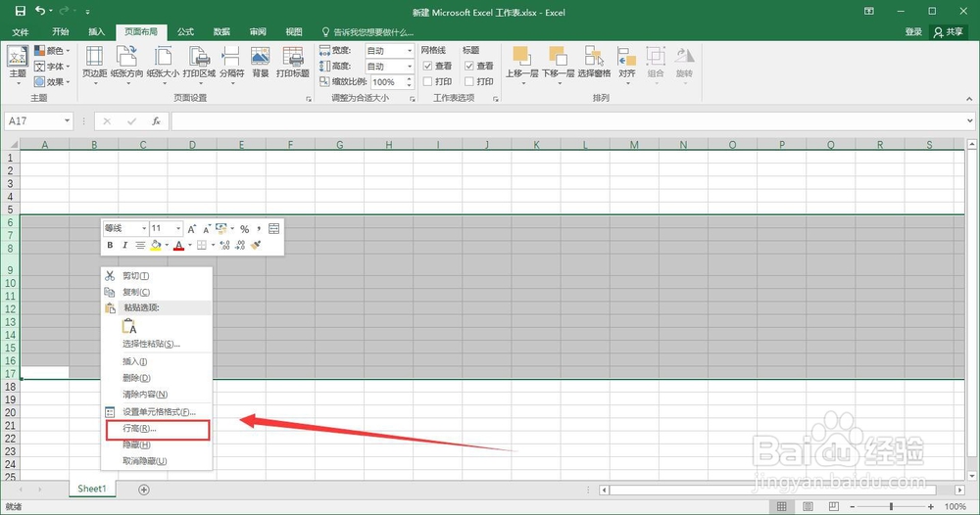Viewport: 980px width, 515px height.
Task: Click the zoom slider handle
Action: click(x=891, y=506)
